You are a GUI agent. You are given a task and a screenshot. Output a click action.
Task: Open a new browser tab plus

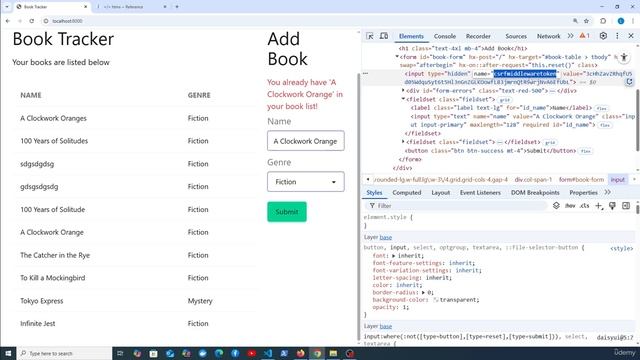tap(177, 7)
